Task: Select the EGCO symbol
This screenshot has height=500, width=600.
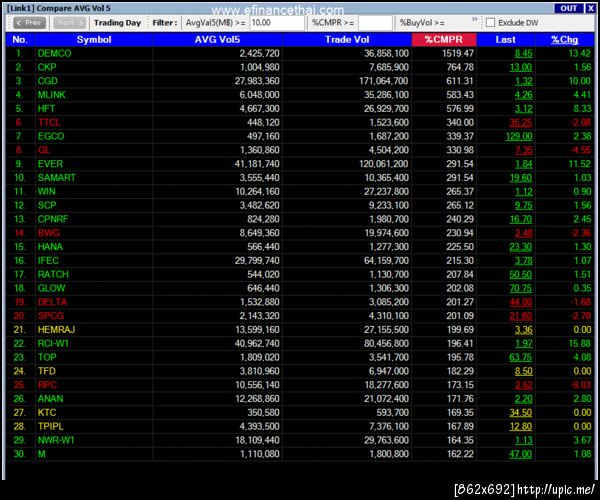Action: (51, 136)
